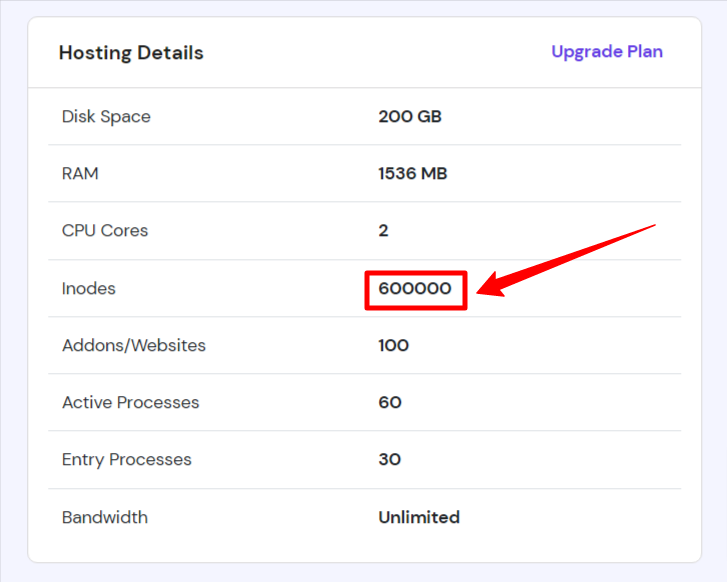Viewport: 727px width, 582px height.
Task: Click the RAM row label
Action: [80, 173]
